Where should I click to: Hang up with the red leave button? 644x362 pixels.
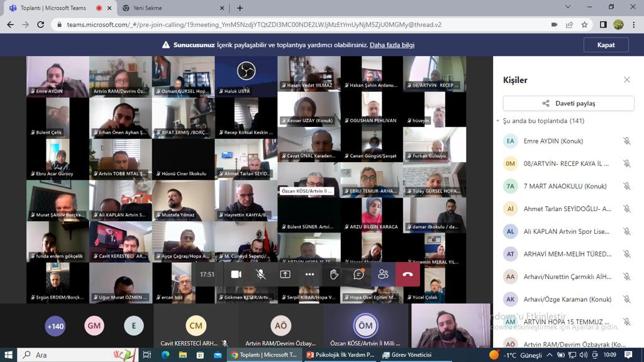pyautogui.click(x=408, y=275)
